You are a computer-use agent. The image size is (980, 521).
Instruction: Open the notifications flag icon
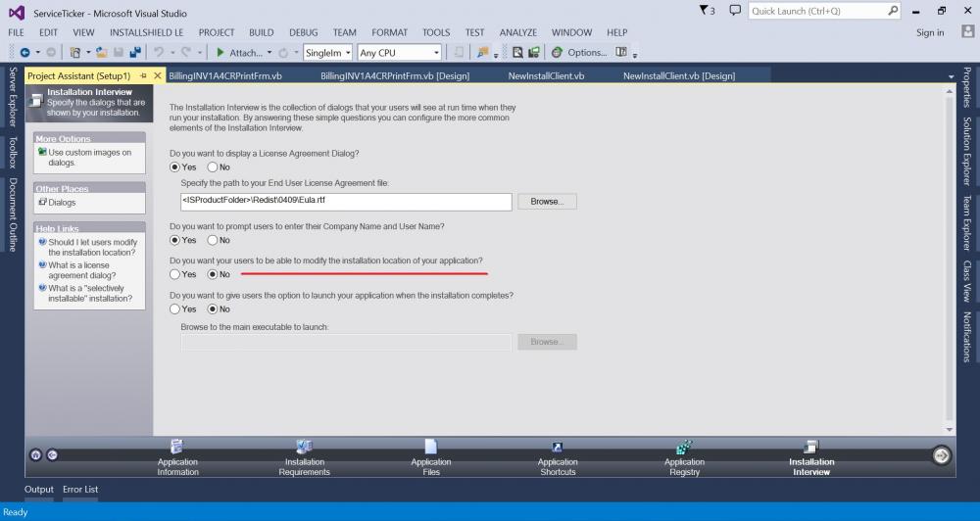tap(707, 11)
